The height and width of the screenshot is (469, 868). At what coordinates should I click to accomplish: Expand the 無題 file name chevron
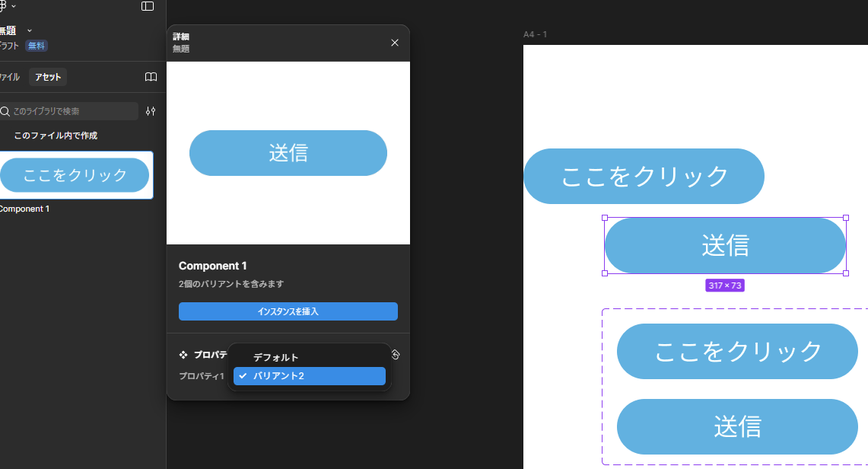click(30, 30)
